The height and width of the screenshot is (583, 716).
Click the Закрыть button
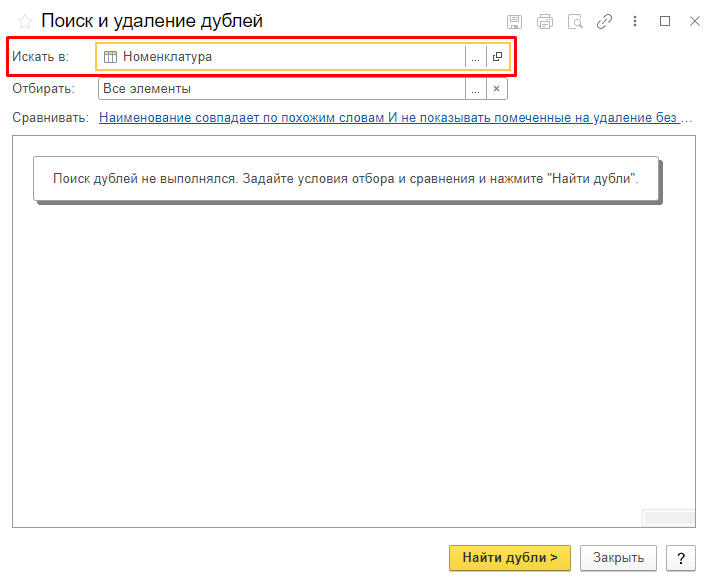pos(618,558)
